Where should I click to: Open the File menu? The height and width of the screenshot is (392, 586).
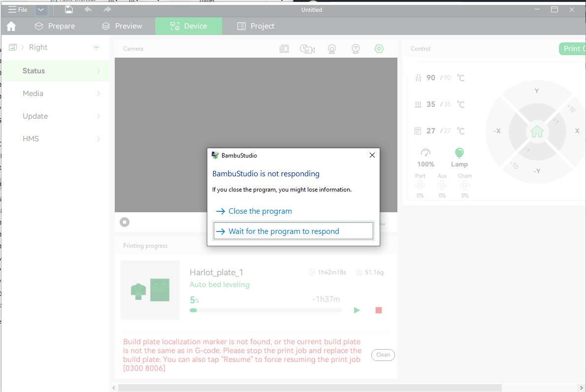click(x=18, y=10)
